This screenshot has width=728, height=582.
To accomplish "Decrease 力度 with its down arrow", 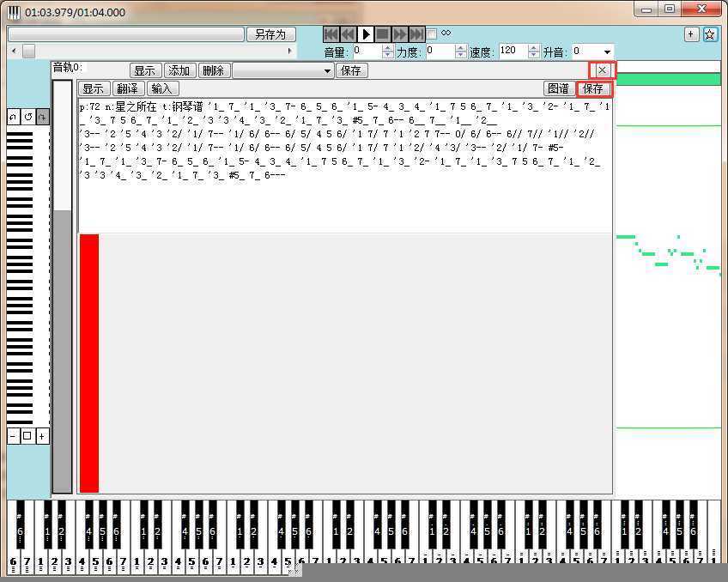I will click(460, 55).
